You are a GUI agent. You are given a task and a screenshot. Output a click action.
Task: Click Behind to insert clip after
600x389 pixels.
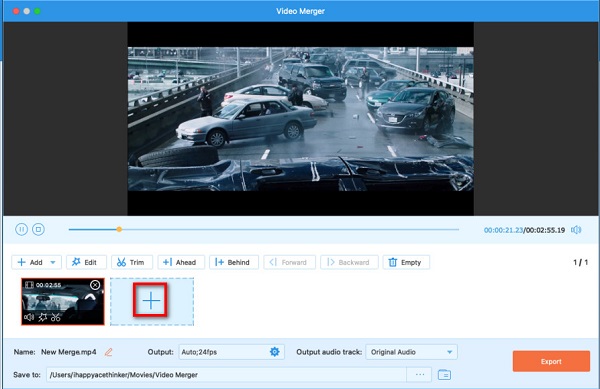[234, 262]
